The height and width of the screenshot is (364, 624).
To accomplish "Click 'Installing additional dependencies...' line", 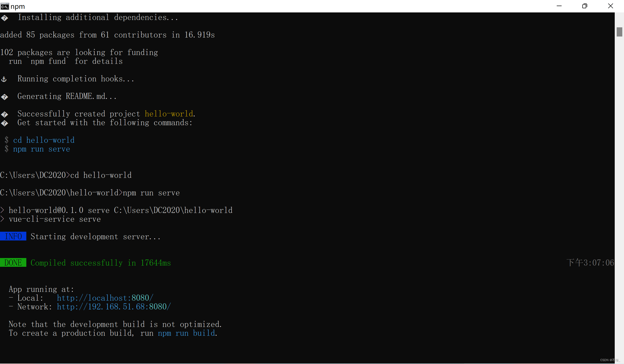I will click(x=98, y=17).
